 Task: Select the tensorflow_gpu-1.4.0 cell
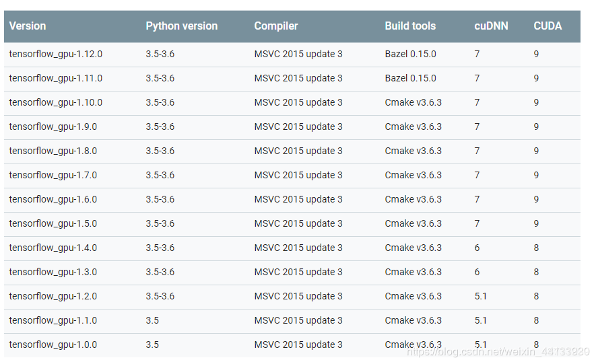coord(53,248)
